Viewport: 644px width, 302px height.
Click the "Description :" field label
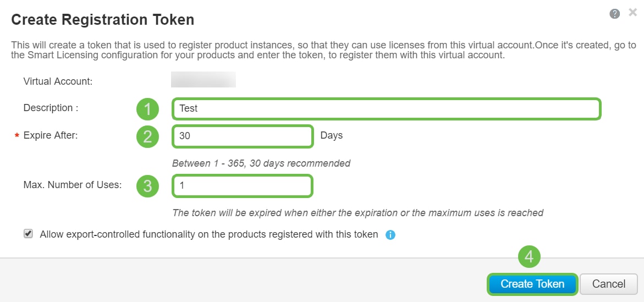[x=51, y=108]
